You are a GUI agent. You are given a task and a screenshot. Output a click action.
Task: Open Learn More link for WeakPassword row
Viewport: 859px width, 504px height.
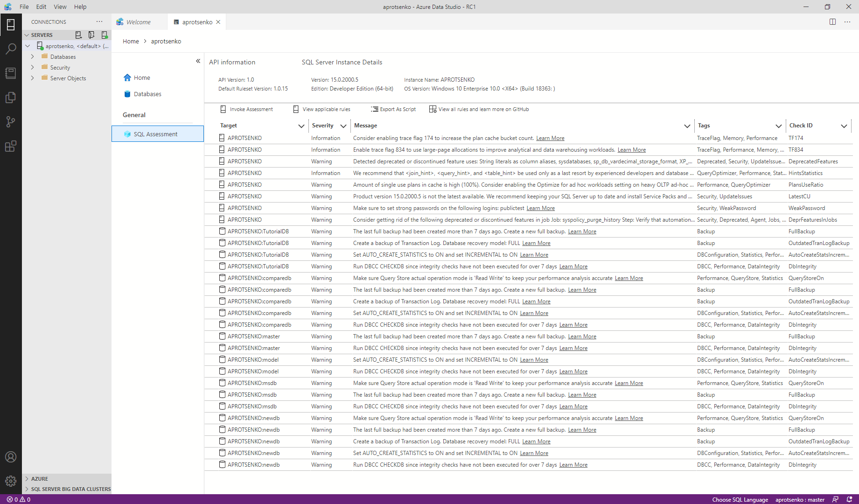pyautogui.click(x=541, y=208)
